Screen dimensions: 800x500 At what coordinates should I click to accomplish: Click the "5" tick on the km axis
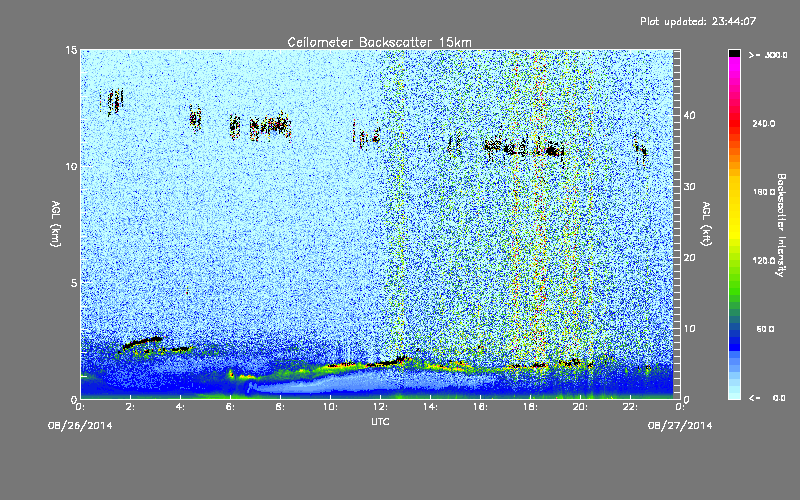point(73,283)
